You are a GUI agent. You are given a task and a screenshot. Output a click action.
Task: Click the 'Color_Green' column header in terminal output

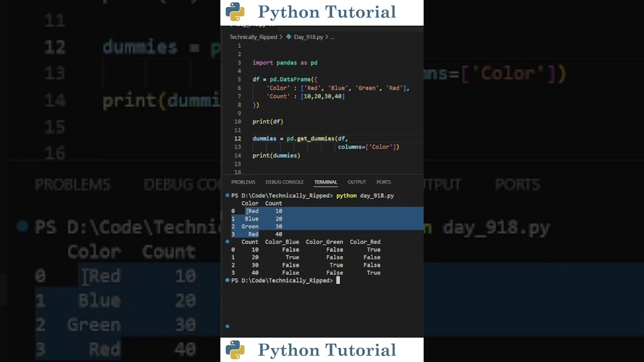(x=325, y=242)
